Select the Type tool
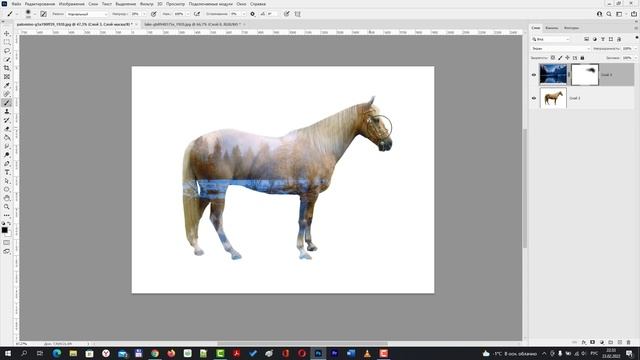Image resolution: width=640 pixels, height=360 pixels. (x=7, y=172)
